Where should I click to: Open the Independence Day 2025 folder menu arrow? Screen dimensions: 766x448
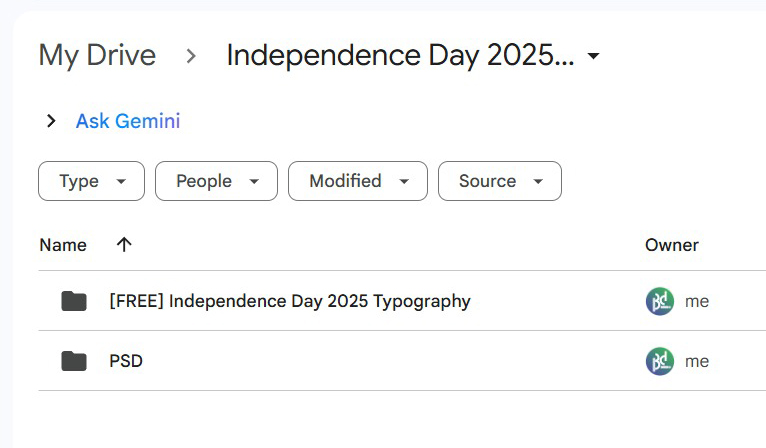pyautogui.click(x=593, y=56)
